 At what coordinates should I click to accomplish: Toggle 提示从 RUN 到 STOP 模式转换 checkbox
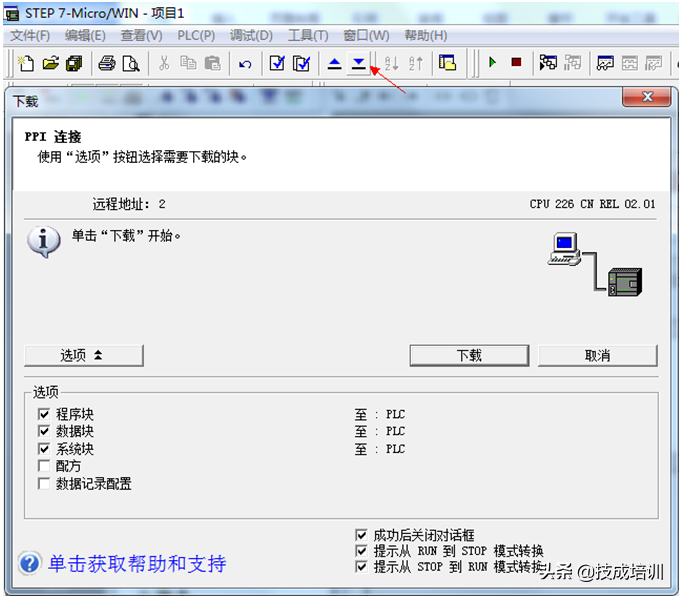coord(361,551)
